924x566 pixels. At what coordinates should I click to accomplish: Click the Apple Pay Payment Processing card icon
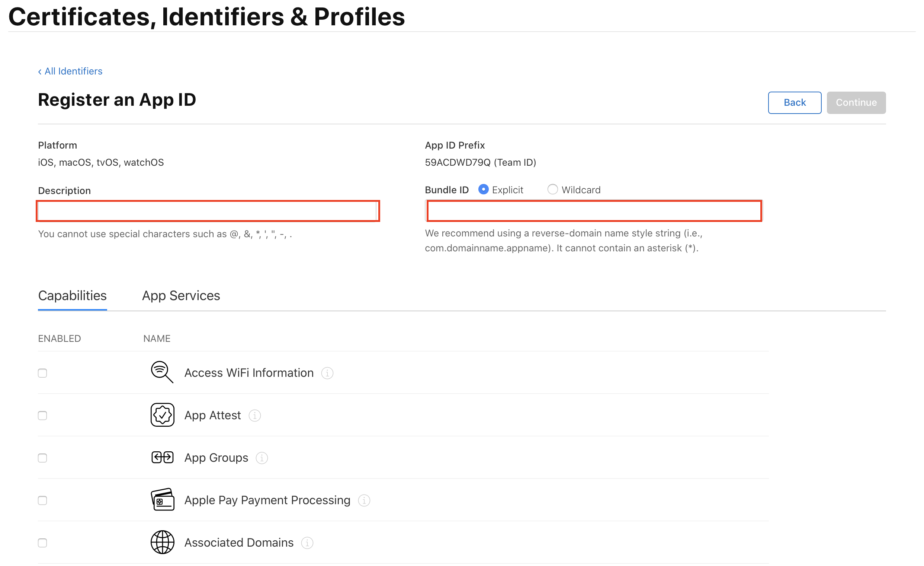point(163,500)
